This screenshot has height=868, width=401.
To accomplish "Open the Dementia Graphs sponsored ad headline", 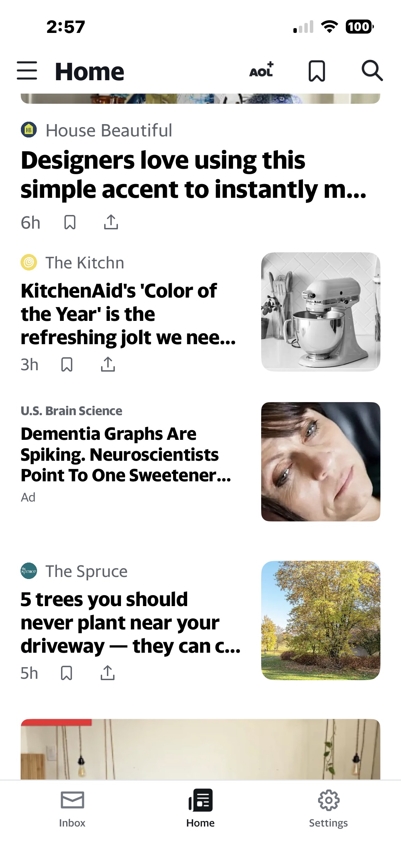I will [x=126, y=454].
